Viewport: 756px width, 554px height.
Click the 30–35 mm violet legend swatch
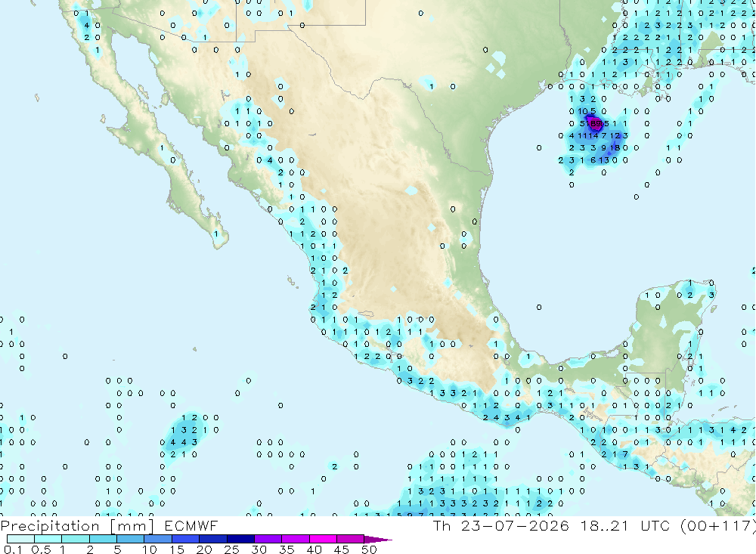click(x=268, y=539)
